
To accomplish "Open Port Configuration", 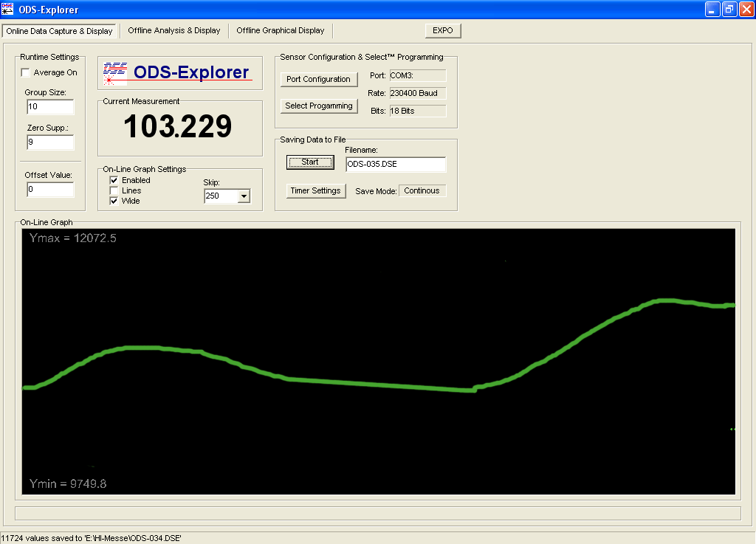I will [x=319, y=79].
